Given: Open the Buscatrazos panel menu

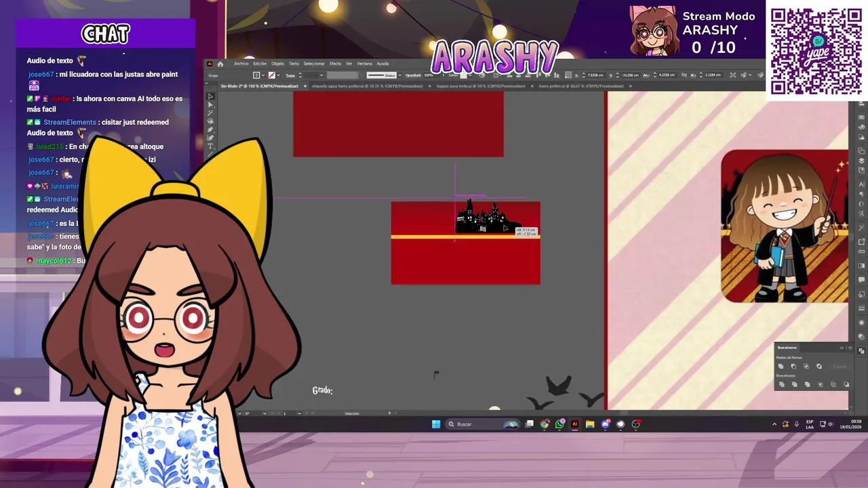Looking at the screenshot, I should (850, 348).
